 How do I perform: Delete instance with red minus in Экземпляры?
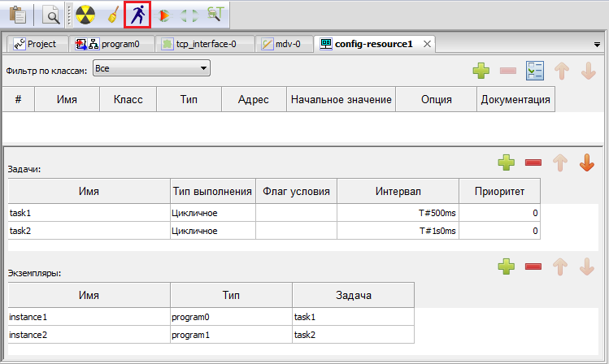coord(533,266)
